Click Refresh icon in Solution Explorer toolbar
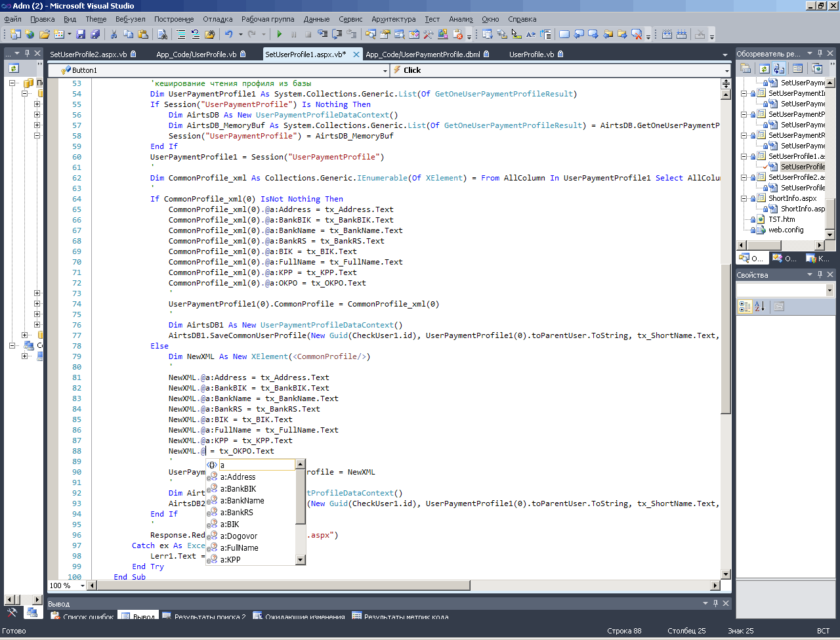Image resolution: width=840 pixels, height=640 pixels. (764, 68)
